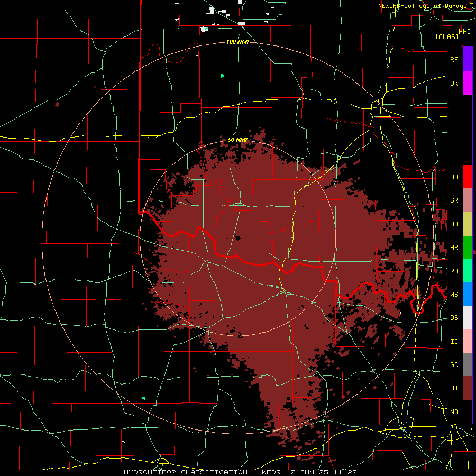This screenshot has width=476, height=476.
Task: Choose the BI brown legend swatch
Action: [467, 388]
